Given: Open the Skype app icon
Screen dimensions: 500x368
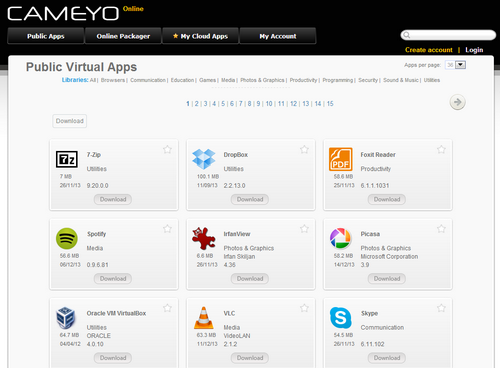Looking at the screenshot, I should tap(340, 318).
